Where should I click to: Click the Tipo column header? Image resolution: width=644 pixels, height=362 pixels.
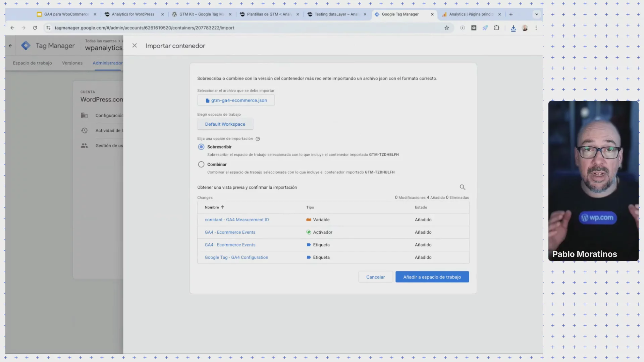310,207
